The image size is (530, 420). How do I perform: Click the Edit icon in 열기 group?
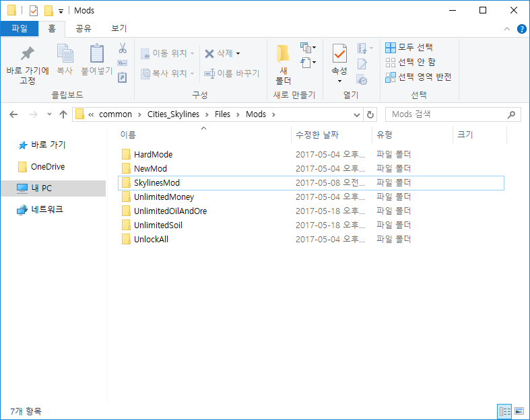(x=362, y=63)
